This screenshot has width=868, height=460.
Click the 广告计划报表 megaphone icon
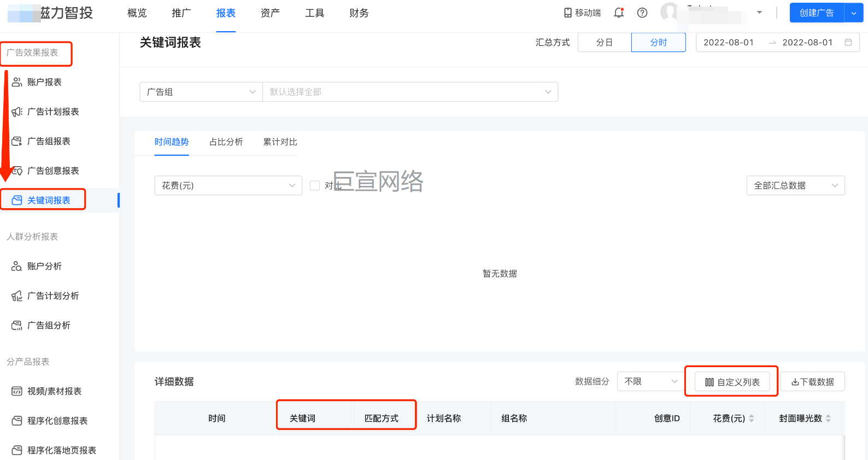click(17, 111)
